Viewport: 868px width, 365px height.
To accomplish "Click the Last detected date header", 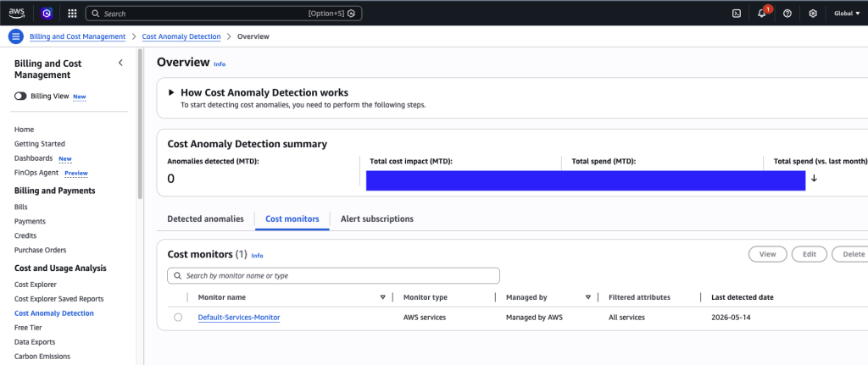I will pyautogui.click(x=743, y=297).
